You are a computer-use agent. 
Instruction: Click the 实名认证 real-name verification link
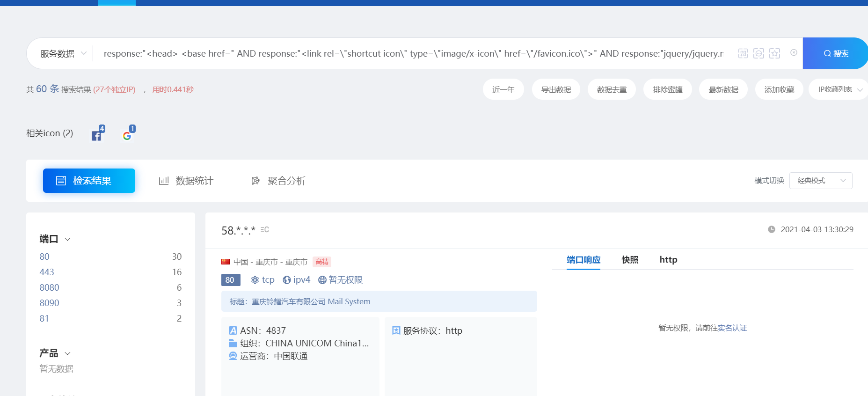click(732, 328)
